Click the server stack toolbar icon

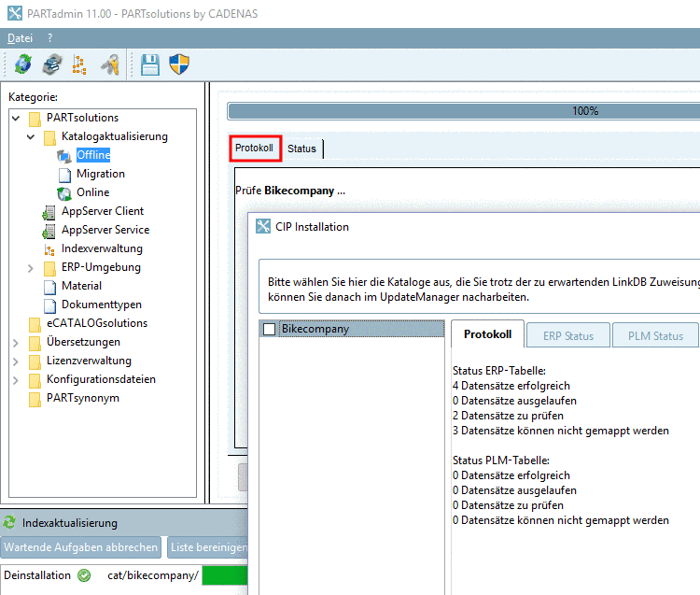click(52, 64)
